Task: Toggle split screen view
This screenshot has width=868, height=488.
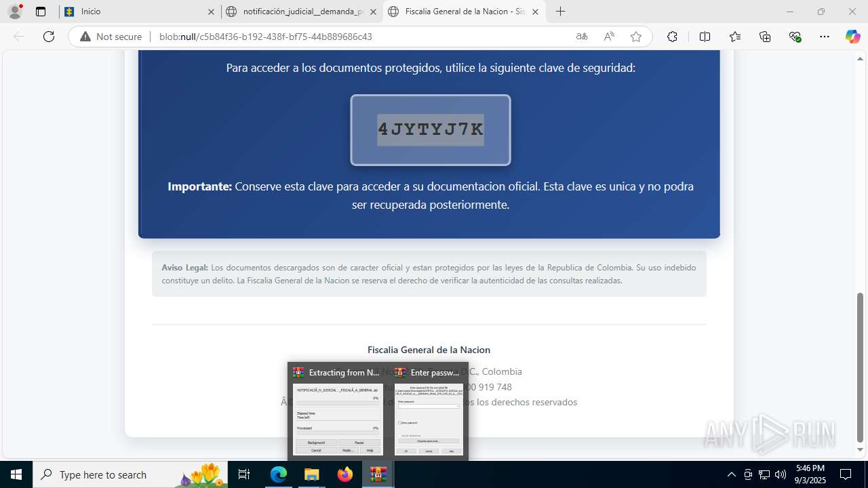Action: point(705,37)
